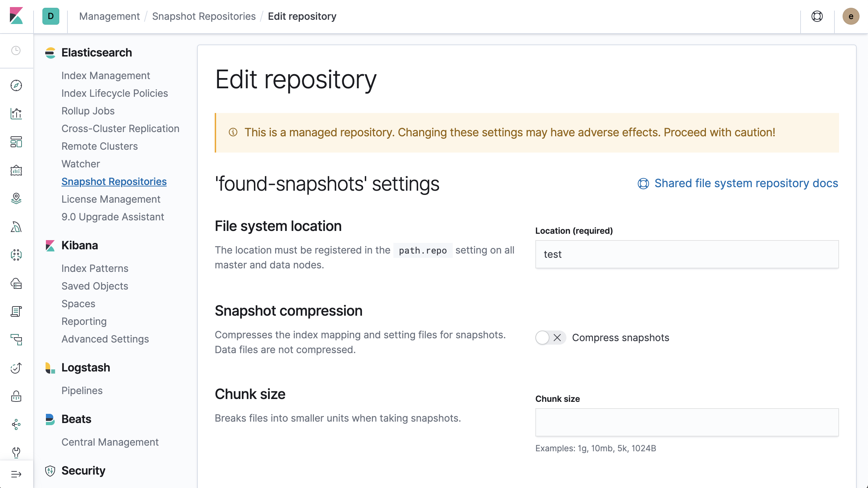Click the Chunk size input field
The height and width of the screenshot is (488, 868).
click(x=687, y=422)
